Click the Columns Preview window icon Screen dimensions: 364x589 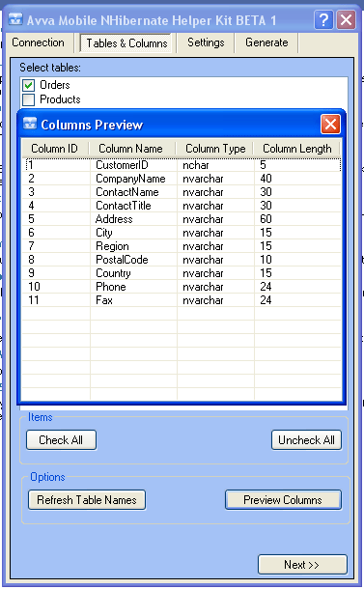coord(30,124)
